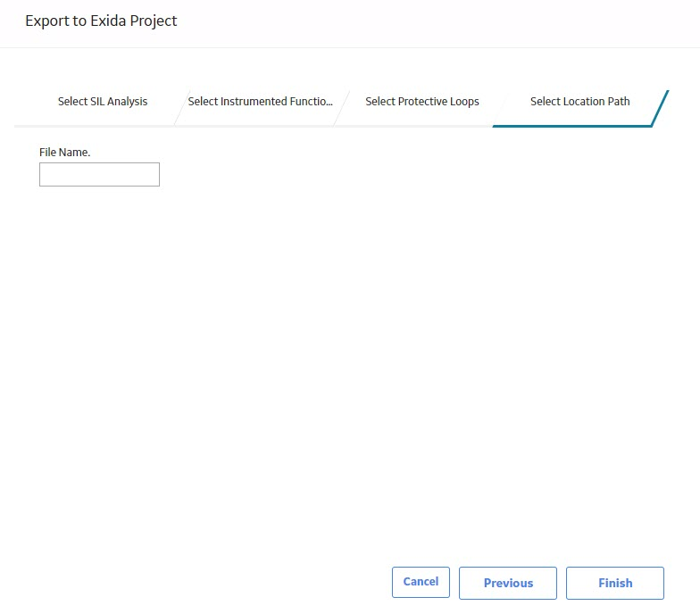Dismiss the dialog with Cancel

(x=421, y=582)
